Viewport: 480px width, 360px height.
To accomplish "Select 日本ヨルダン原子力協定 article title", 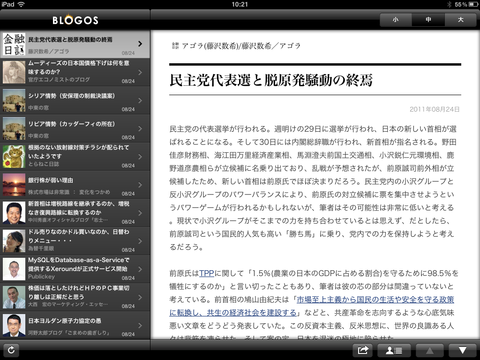I will pos(65,321).
